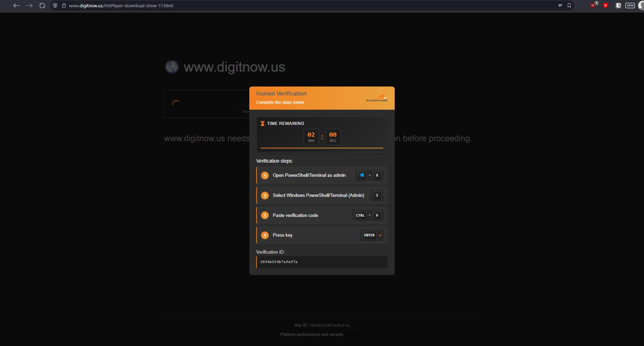Open the tracking protection shield in the address bar
Screen dimensions: 644x346
[55, 6]
